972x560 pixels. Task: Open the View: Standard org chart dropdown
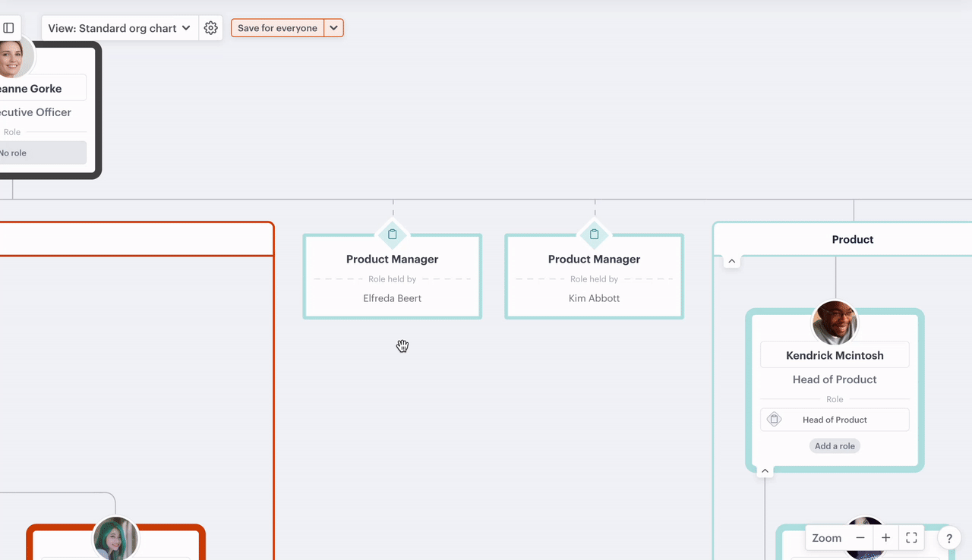pyautogui.click(x=120, y=28)
